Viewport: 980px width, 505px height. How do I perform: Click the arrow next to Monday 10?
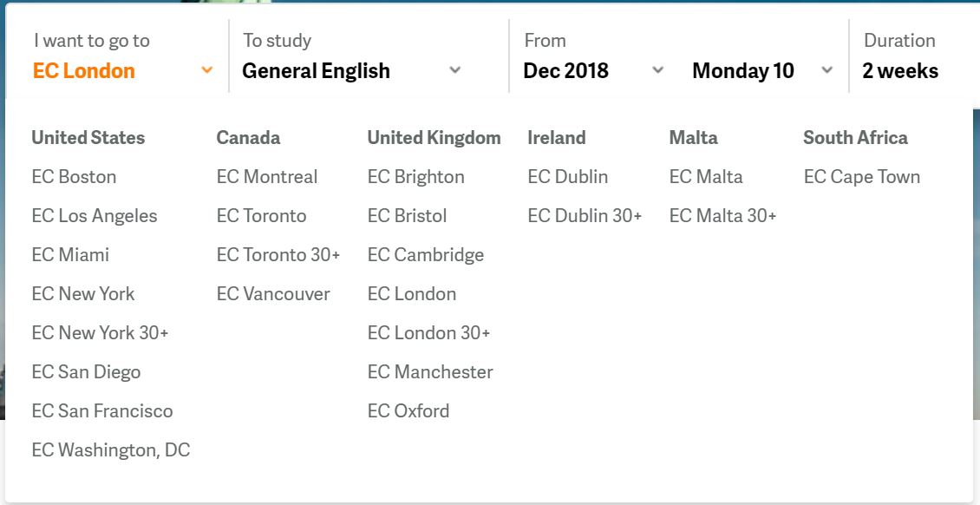coord(827,70)
